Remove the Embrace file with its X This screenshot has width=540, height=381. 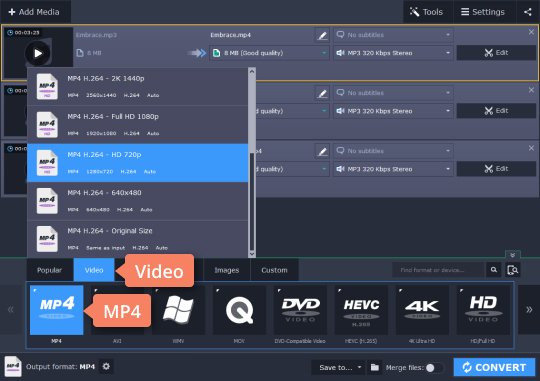pos(531,32)
